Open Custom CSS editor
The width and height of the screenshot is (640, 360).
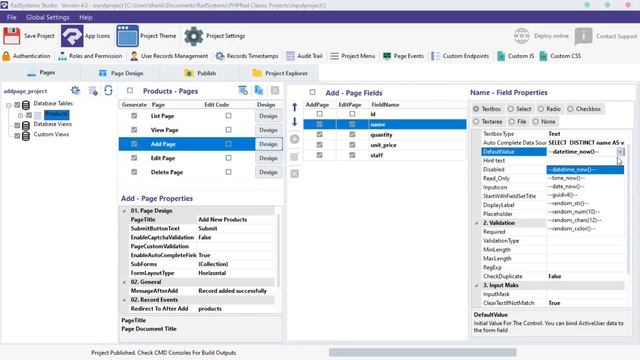(560, 56)
